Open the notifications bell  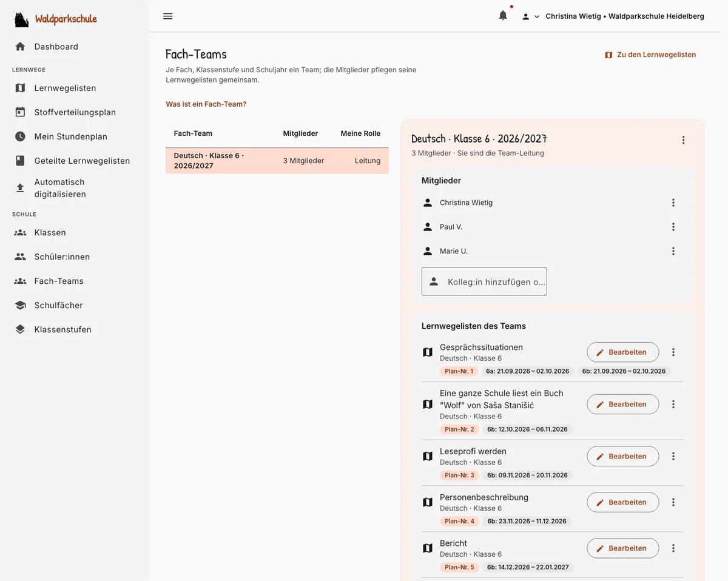503,16
